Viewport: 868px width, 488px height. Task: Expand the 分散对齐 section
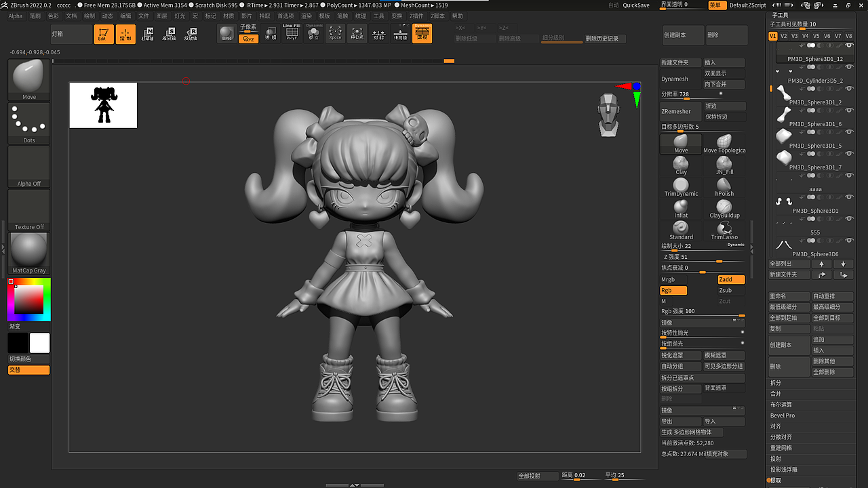tap(781, 437)
